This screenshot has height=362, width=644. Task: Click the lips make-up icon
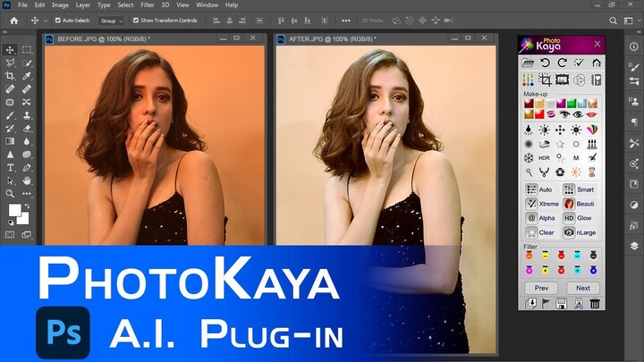point(591,114)
